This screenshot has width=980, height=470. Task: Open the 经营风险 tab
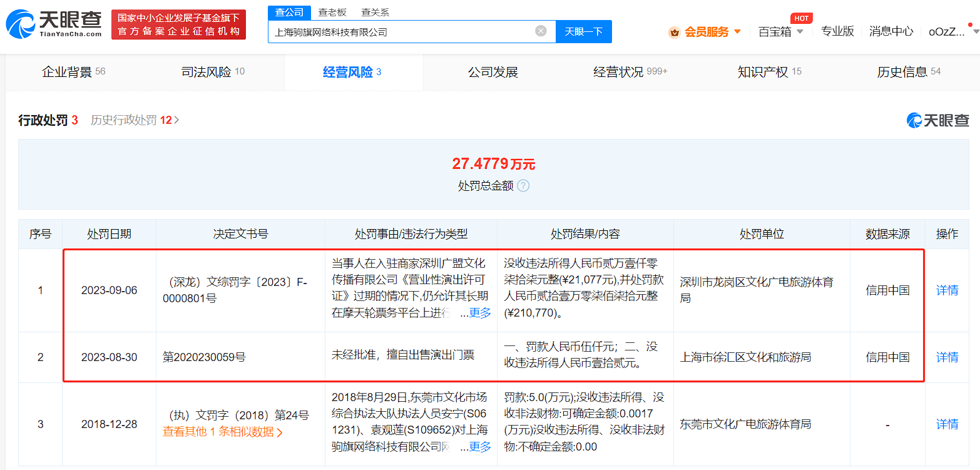pos(352,72)
